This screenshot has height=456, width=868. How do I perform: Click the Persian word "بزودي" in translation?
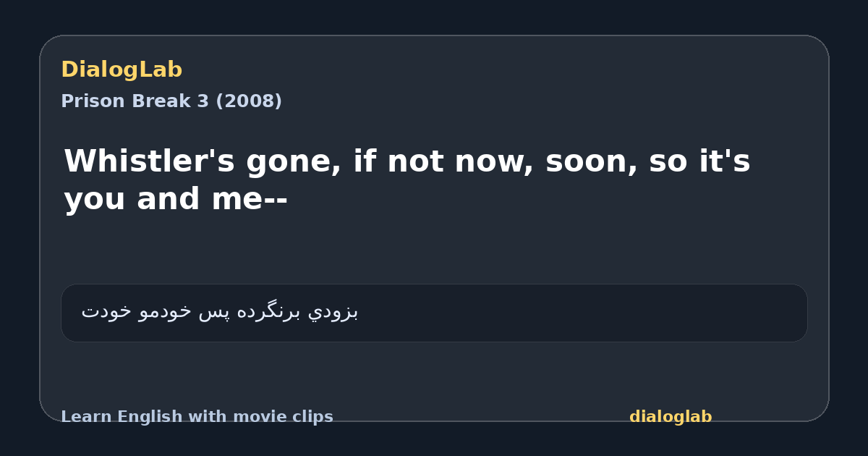333,312
